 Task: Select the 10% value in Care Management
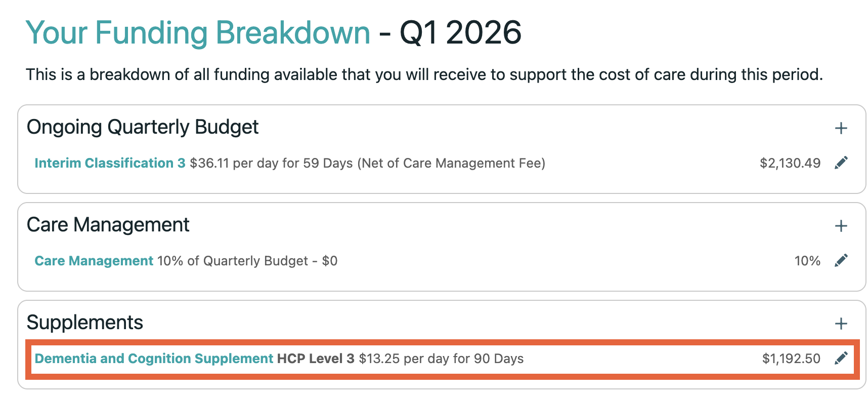[x=807, y=261]
